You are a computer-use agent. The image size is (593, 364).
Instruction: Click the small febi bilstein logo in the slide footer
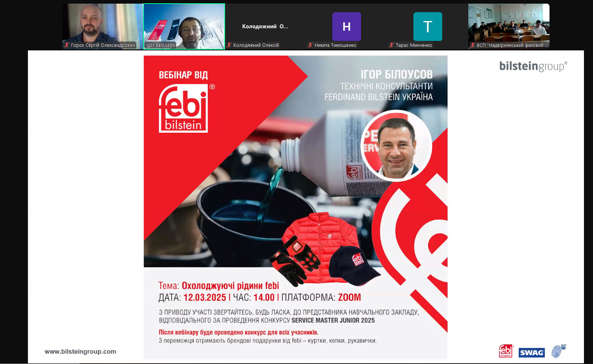pos(506,351)
